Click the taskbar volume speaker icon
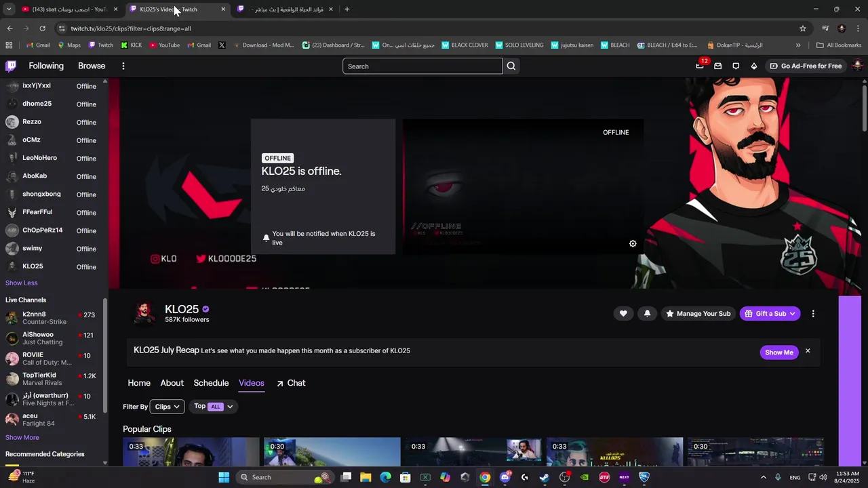The image size is (868, 488). [x=823, y=477]
